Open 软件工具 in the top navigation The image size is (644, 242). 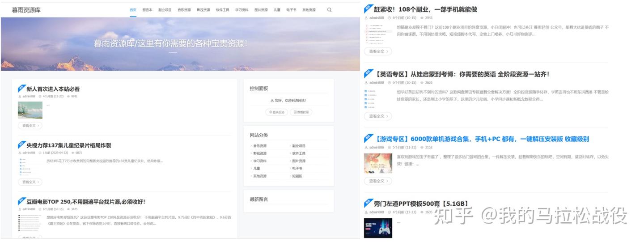pyautogui.click(x=223, y=10)
